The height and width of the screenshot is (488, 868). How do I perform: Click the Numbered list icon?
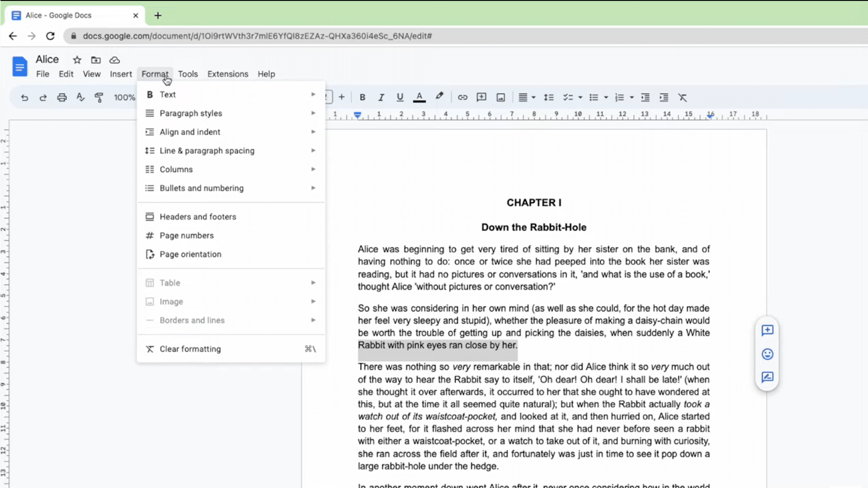619,97
